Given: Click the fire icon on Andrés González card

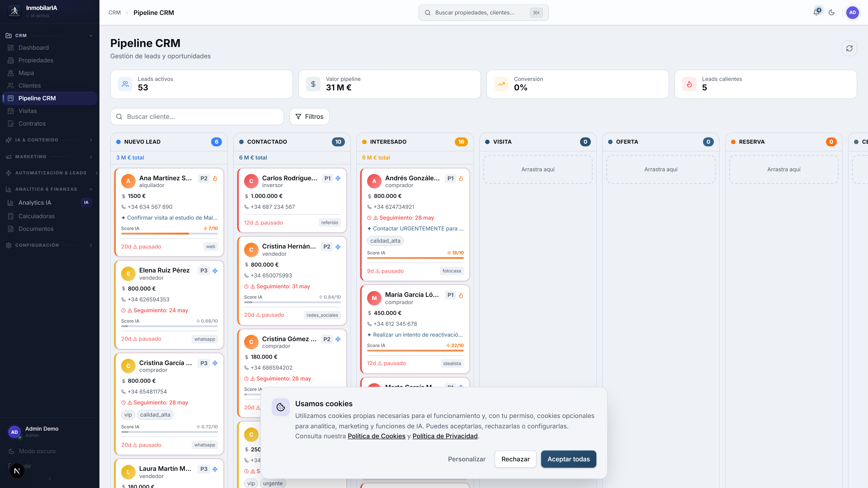Looking at the screenshot, I should coord(461,178).
